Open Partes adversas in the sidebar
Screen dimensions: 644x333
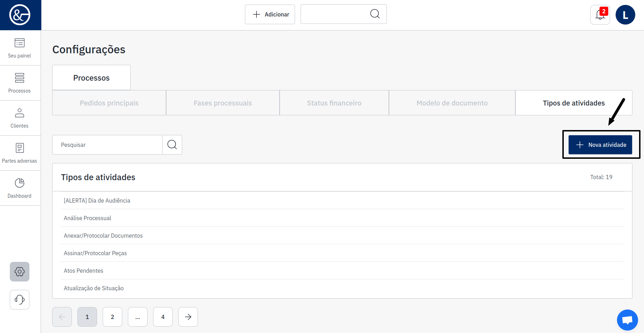pos(20,153)
